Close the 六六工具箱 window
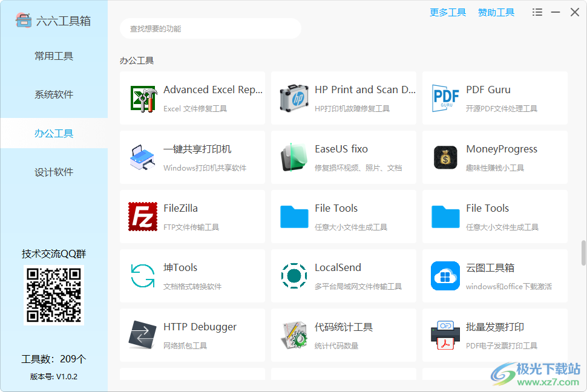This screenshot has height=392, width=587. [575, 12]
